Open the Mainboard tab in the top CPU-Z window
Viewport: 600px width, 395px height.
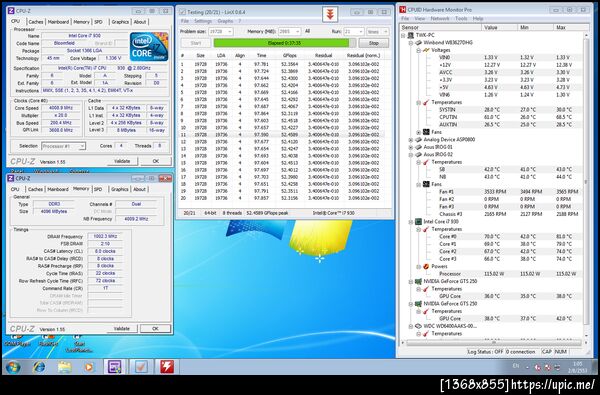click(58, 22)
